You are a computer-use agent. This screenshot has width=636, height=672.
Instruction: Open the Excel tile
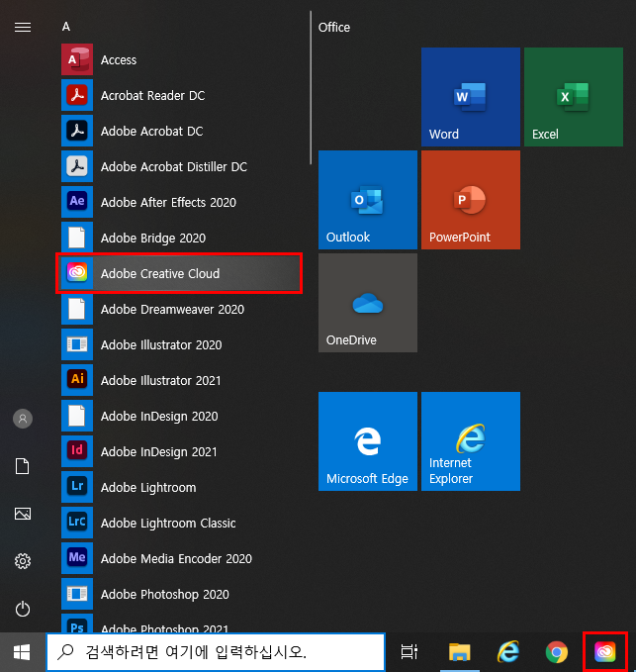pos(574,97)
